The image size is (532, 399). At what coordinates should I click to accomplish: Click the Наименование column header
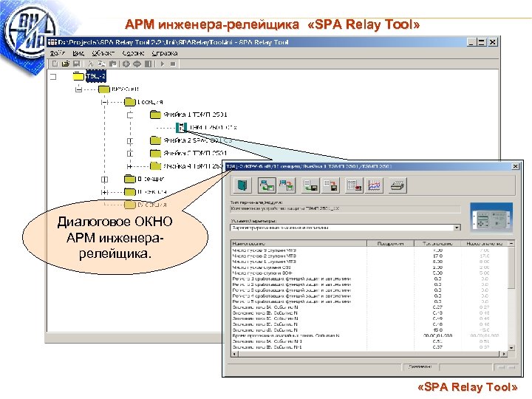pos(299,243)
